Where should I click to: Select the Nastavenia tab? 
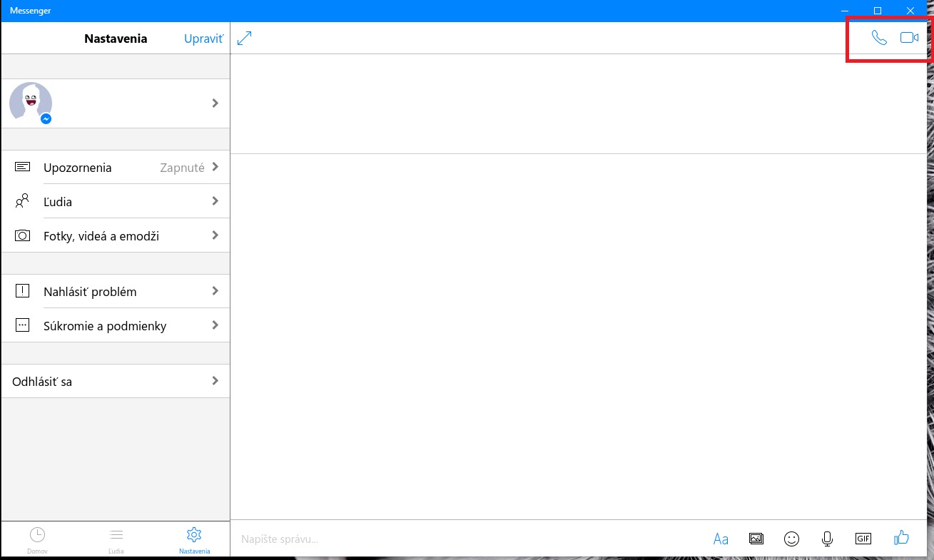tap(194, 541)
